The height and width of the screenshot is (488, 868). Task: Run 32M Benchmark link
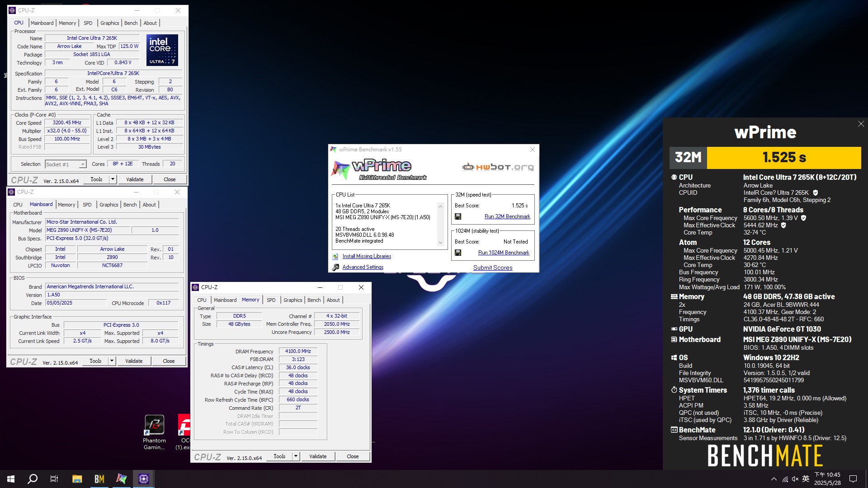coord(507,216)
